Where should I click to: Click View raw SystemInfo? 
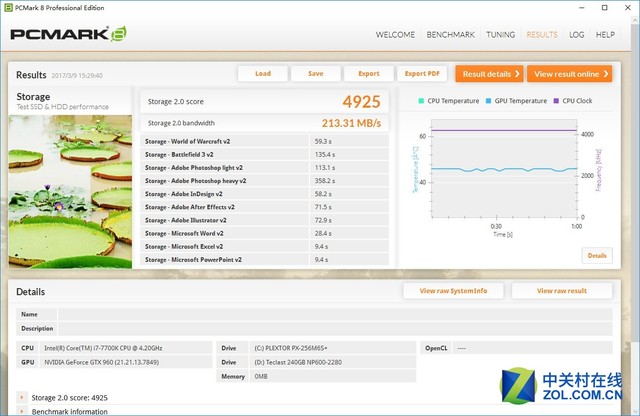(x=453, y=291)
